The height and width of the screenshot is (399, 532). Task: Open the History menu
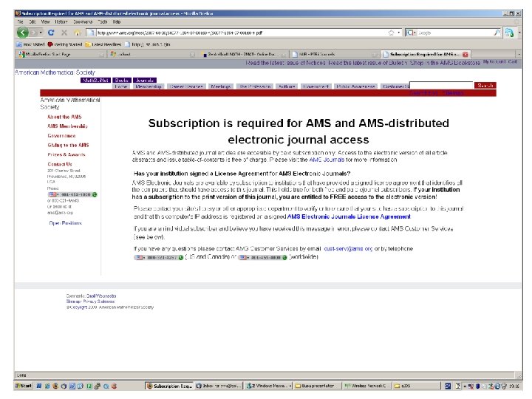(x=61, y=21)
